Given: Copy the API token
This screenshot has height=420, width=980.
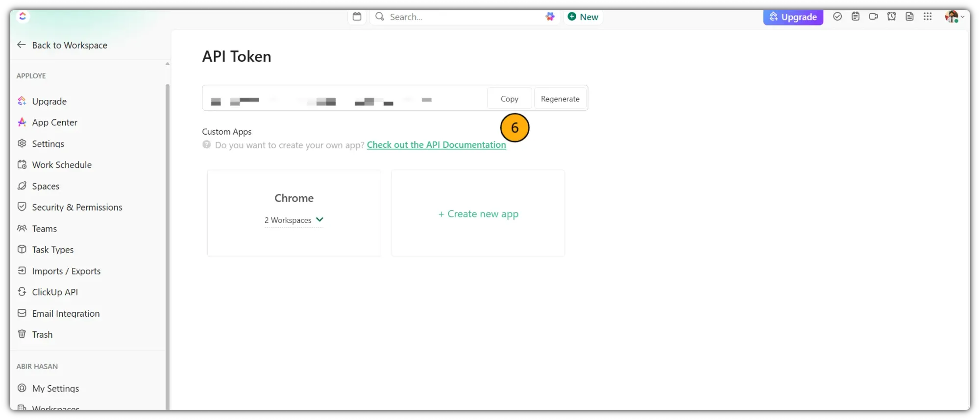Looking at the screenshot, I should point(509,99).
